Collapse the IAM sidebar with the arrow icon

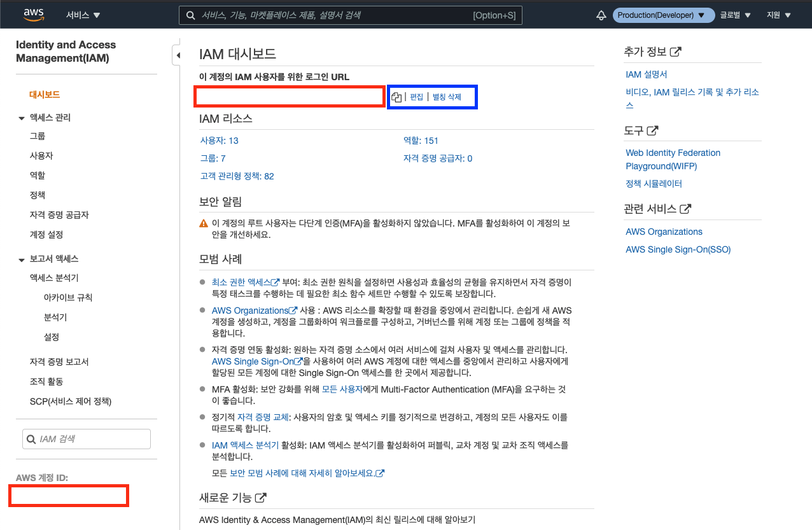(x=178, y=55)
